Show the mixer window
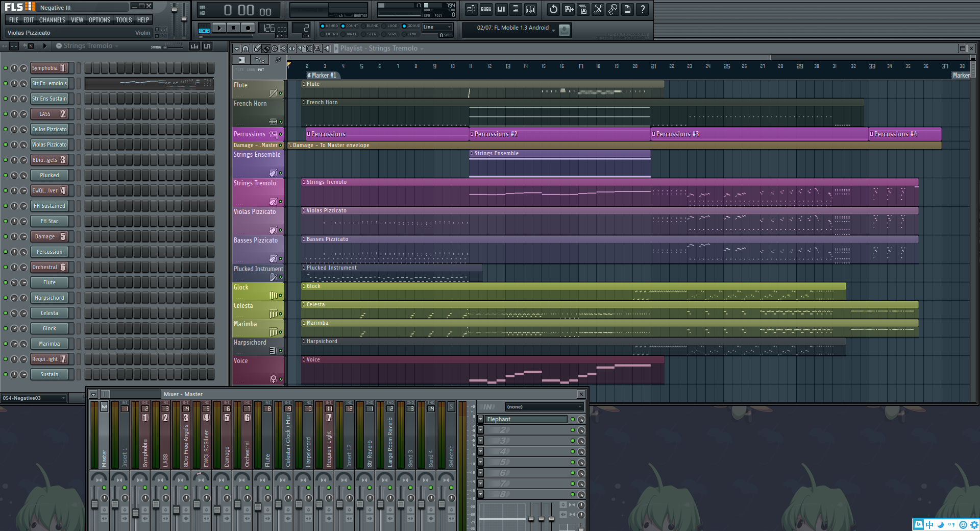 [x=530, y=9]
